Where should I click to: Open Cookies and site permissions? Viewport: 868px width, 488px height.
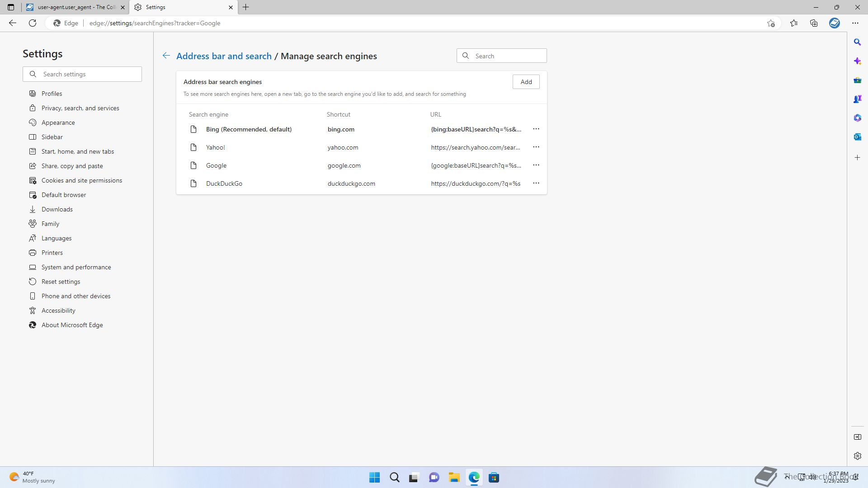click(x=81, y=180)
